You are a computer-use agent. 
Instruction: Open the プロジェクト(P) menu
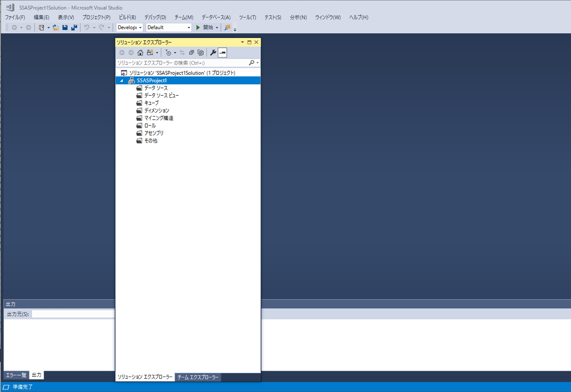(x=96, y=17)
